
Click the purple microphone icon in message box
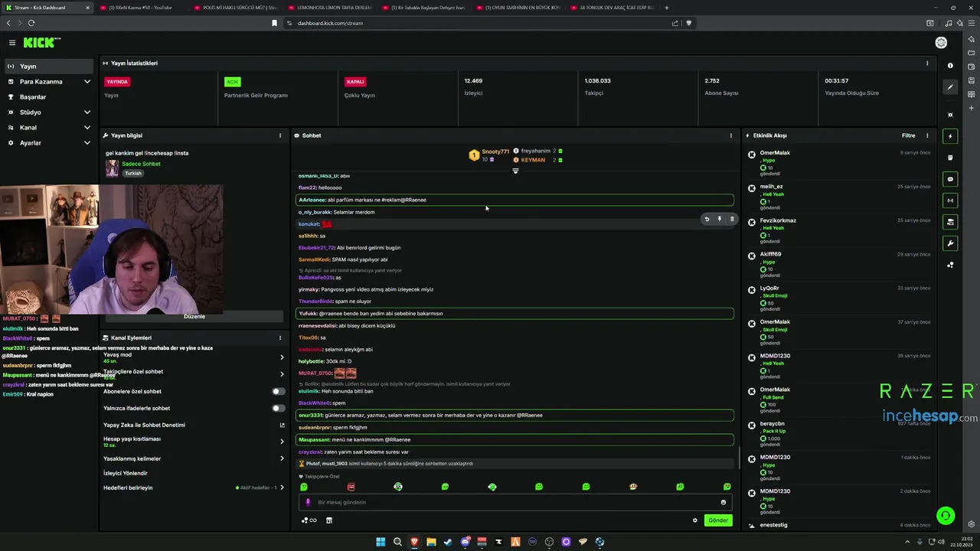[308, 503]
